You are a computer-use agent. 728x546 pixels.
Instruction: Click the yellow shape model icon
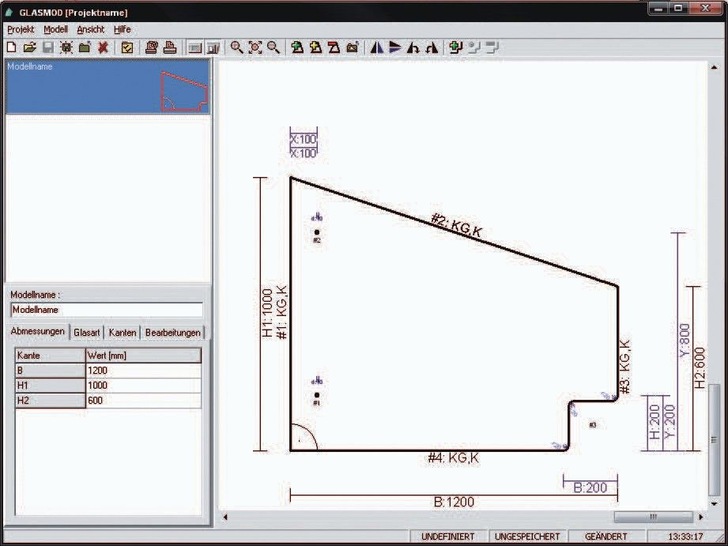pyautogui.click(x=316, y=47)
